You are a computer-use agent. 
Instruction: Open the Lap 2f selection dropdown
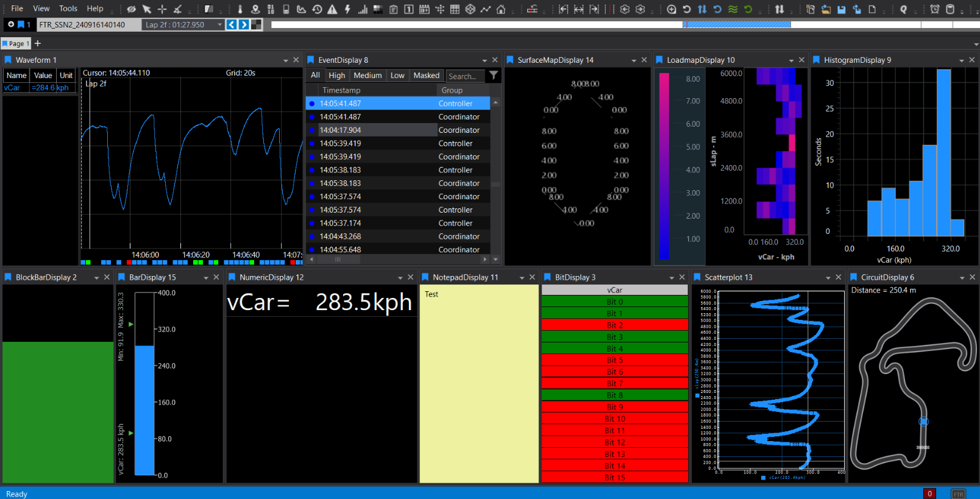tap(219, 25)
